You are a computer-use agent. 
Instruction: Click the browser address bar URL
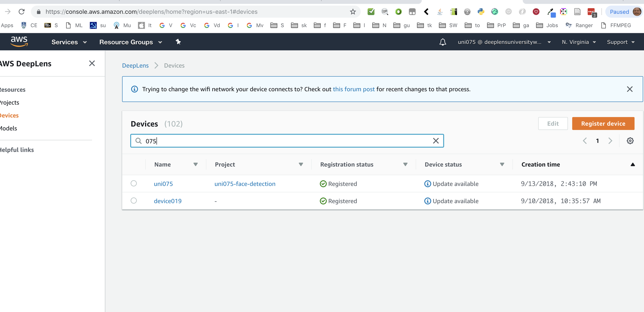[152, 12]
